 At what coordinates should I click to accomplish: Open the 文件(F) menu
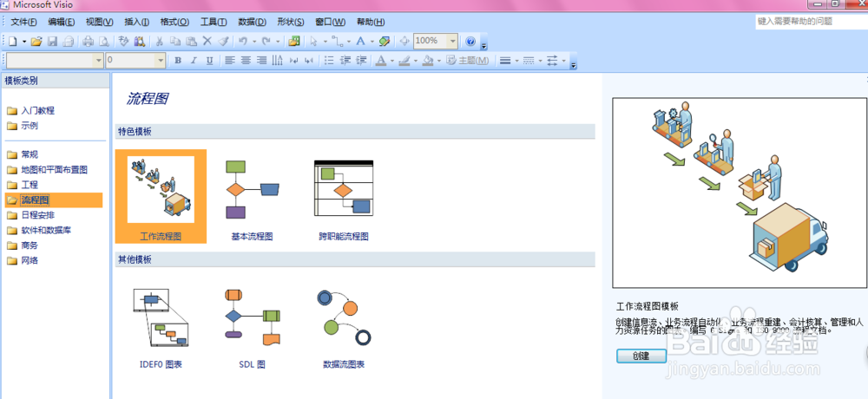tap(23, 23)
